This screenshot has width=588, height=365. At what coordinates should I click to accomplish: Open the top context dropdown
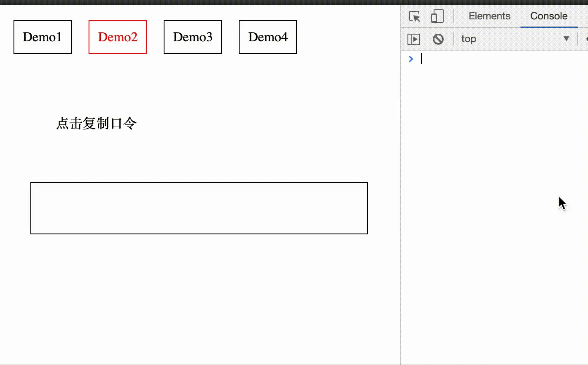coord(515,39)
